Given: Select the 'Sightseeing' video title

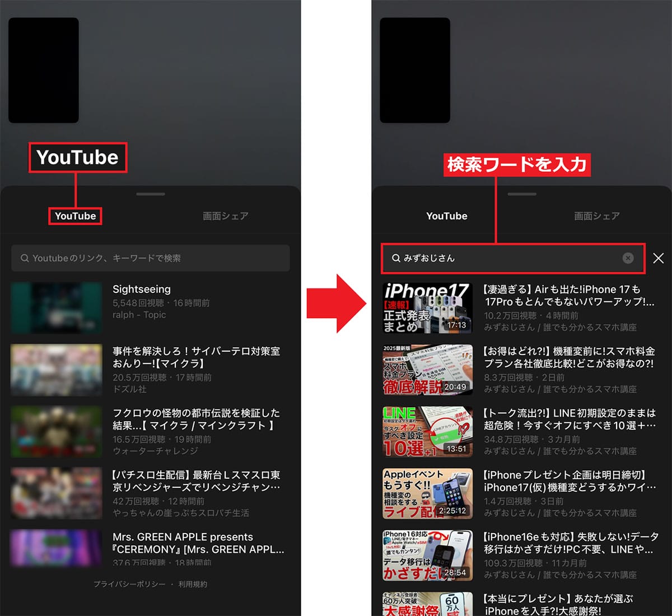Looking at the screenshot, I should (142, 290).
